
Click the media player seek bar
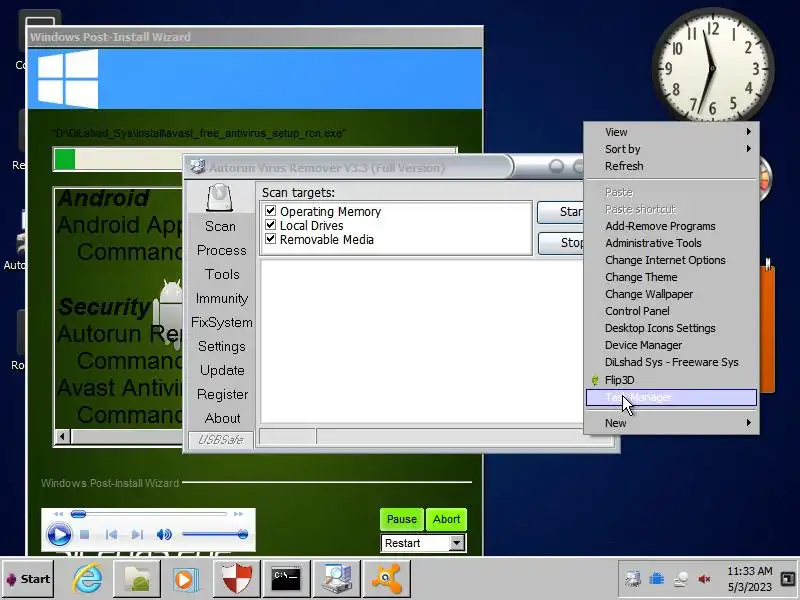tap(148, 514)
